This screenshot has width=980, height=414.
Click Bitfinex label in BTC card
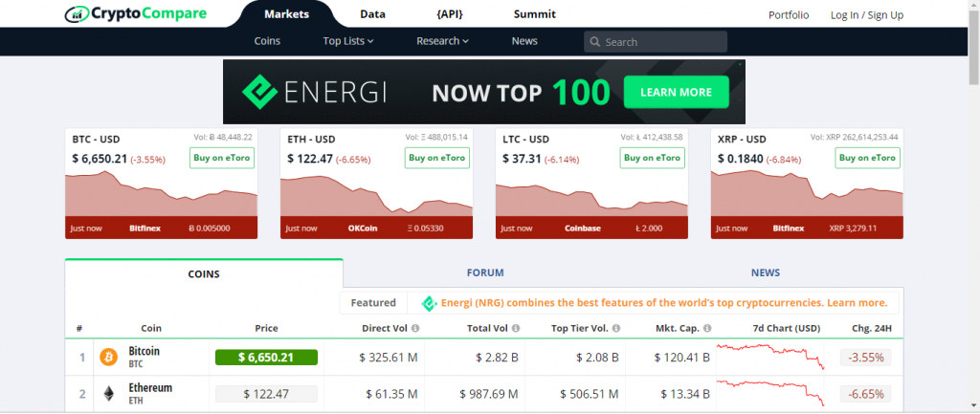(145, 228)
